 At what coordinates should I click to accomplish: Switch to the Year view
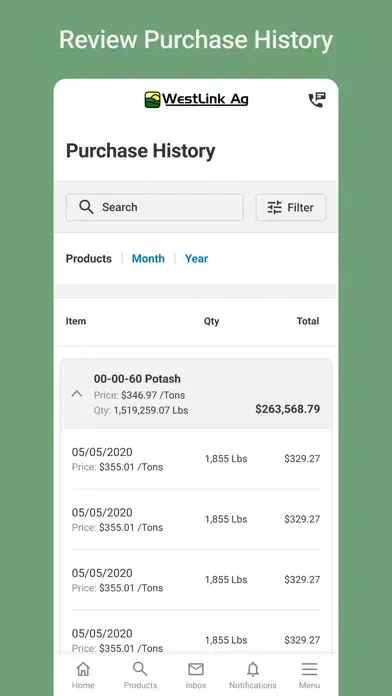196,259
